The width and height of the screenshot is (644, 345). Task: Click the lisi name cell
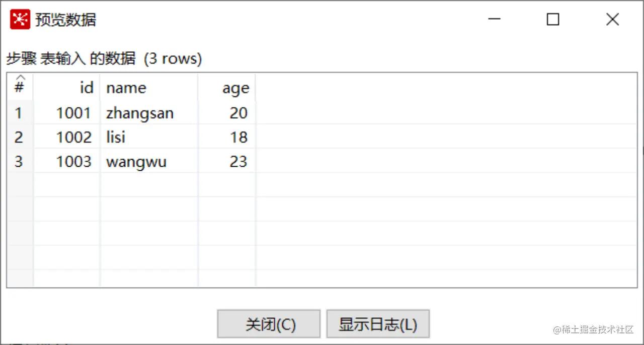click(116, 137)
